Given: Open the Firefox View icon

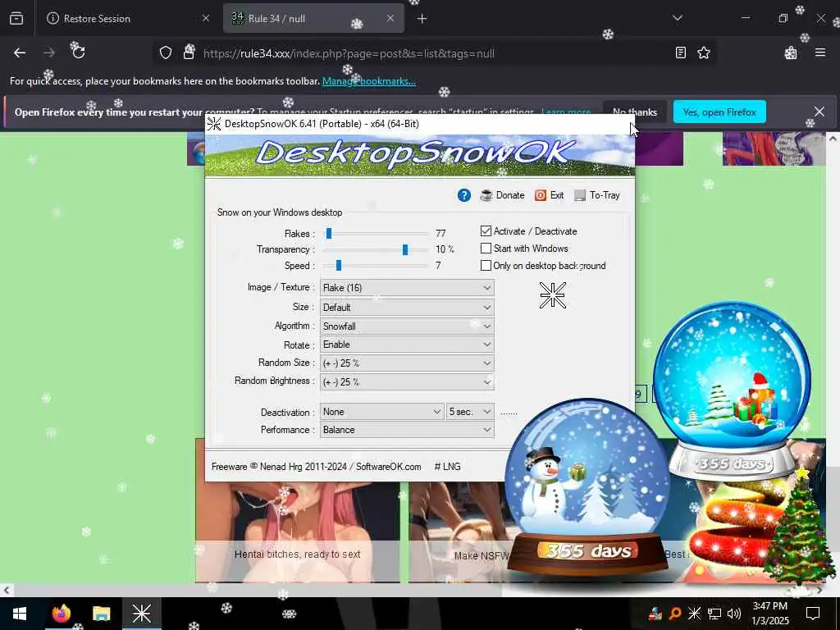Looking at the screenshot, I should [16, 19].
